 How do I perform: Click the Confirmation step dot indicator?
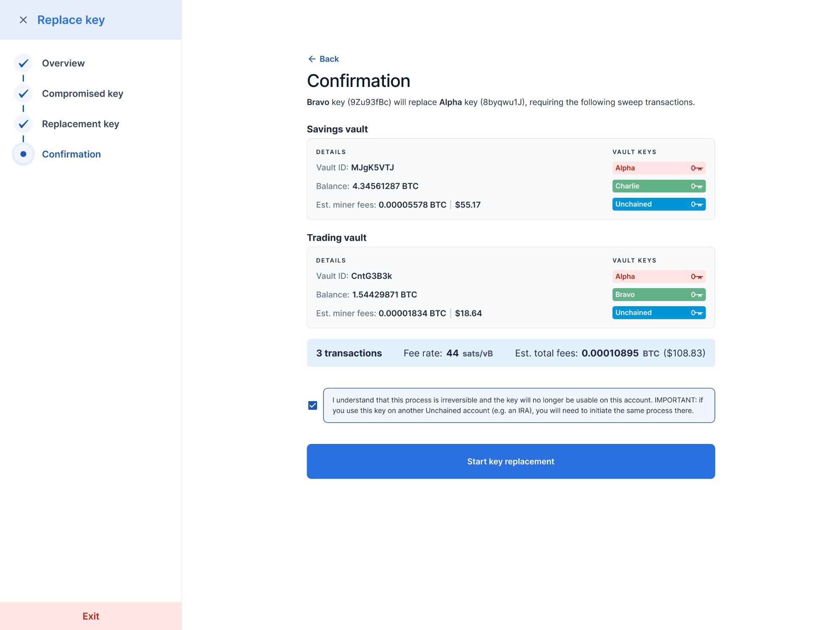click(24, 154)
